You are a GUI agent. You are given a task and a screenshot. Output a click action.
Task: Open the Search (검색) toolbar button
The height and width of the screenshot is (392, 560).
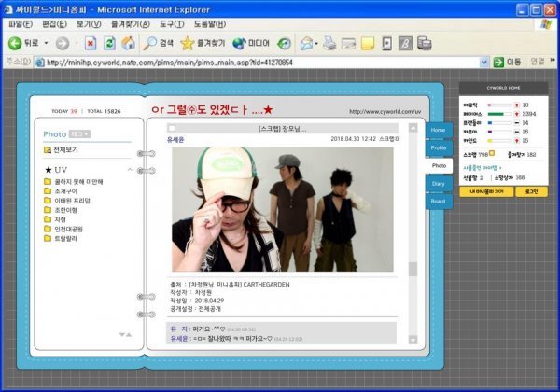(159, 43)
